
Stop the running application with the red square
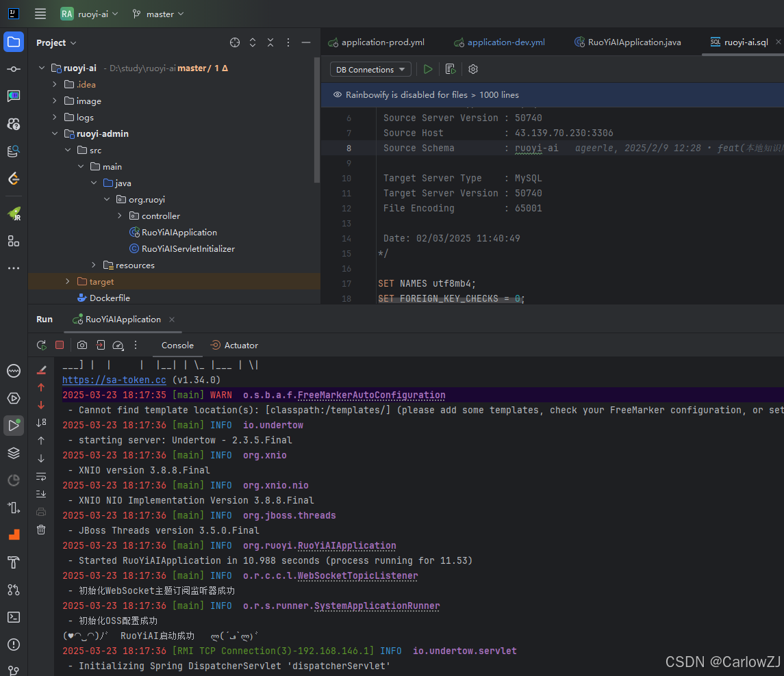pyautogui.click(x=60, y=345)
